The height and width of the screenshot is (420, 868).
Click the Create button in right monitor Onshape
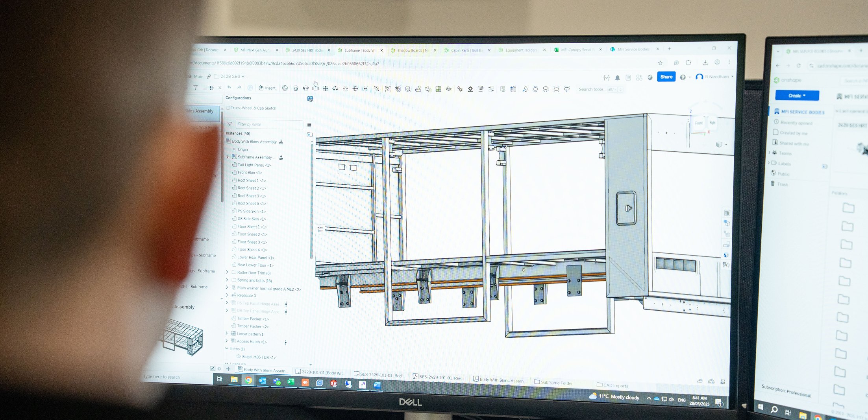[x=797, y=96]
